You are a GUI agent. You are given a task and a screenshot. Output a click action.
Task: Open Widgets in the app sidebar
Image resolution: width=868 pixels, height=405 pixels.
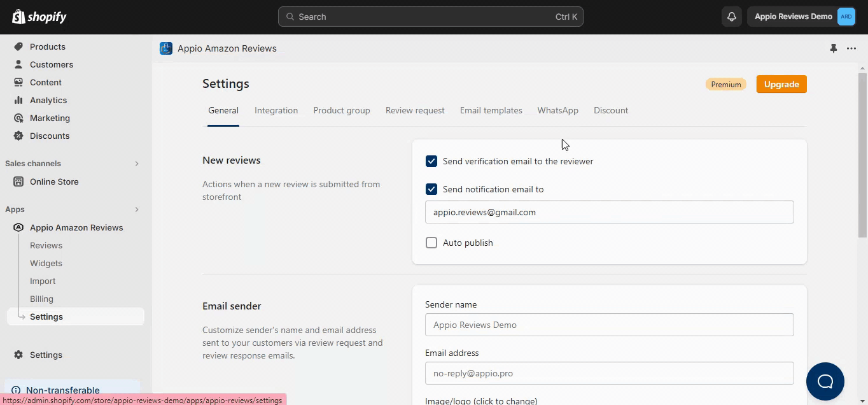point(46,263)
